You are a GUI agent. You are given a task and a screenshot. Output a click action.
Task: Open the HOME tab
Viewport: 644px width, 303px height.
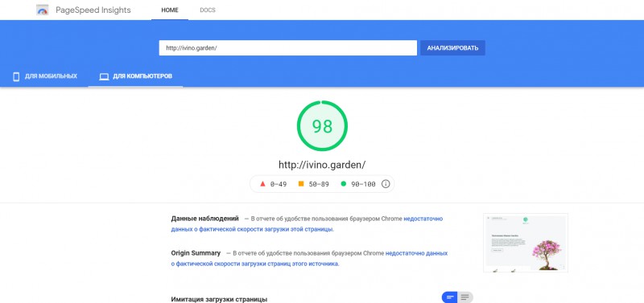tap(170, 10)
